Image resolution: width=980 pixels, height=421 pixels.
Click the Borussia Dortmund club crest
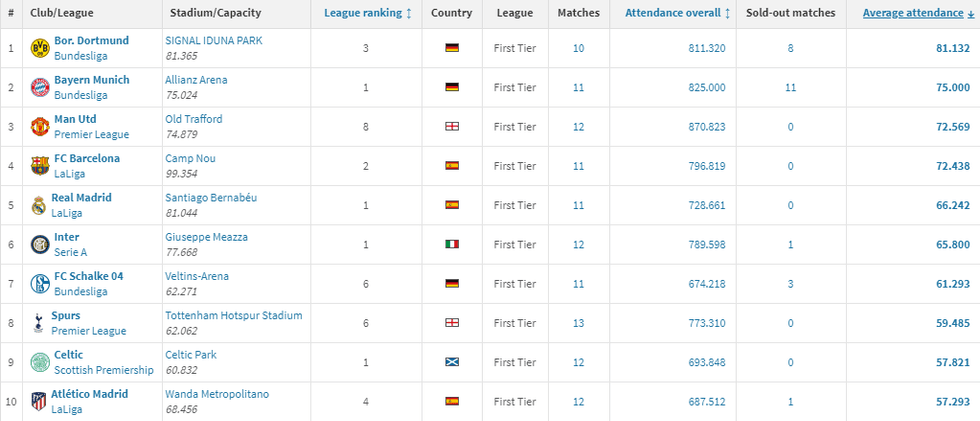39,48
